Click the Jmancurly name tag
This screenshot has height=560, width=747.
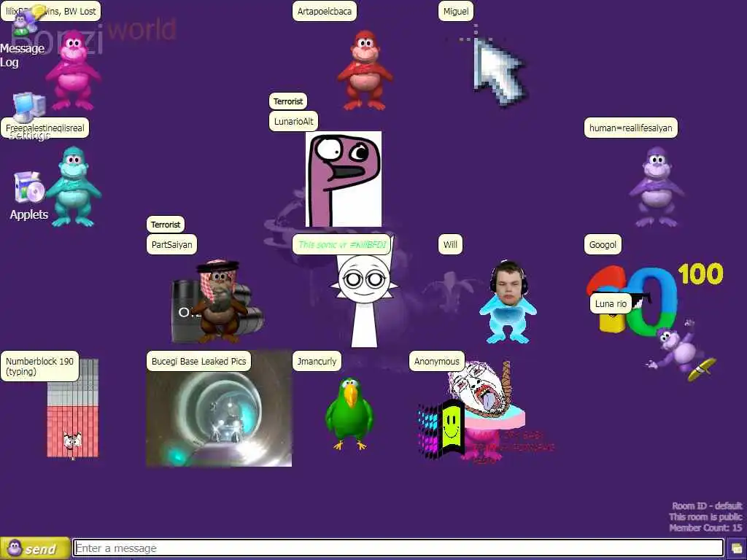(317, 361)
